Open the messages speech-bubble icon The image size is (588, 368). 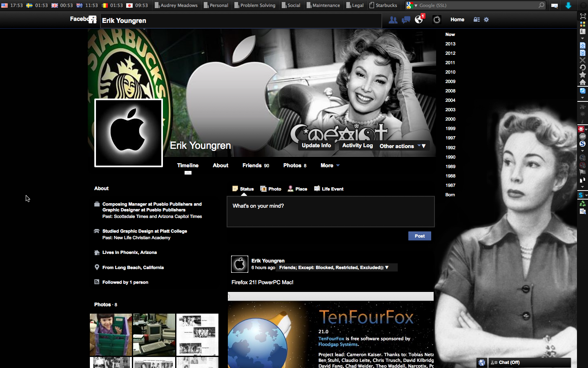[406, 20]
